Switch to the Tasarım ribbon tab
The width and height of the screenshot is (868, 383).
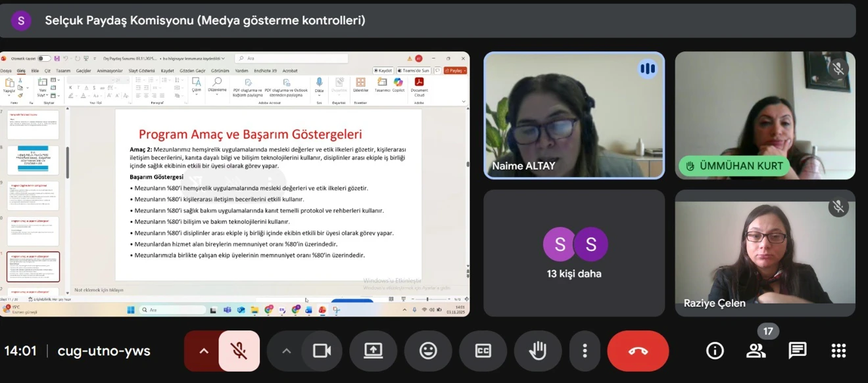pos(63,70)
